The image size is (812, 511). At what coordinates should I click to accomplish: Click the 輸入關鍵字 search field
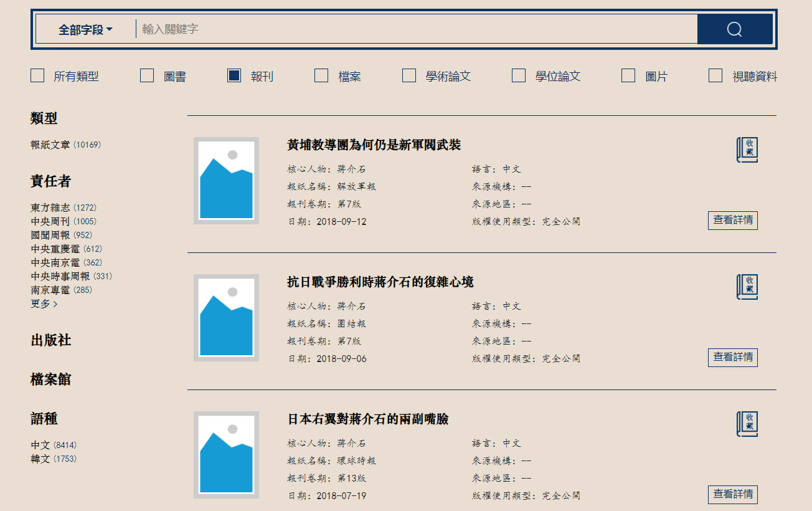pos(416,29)
